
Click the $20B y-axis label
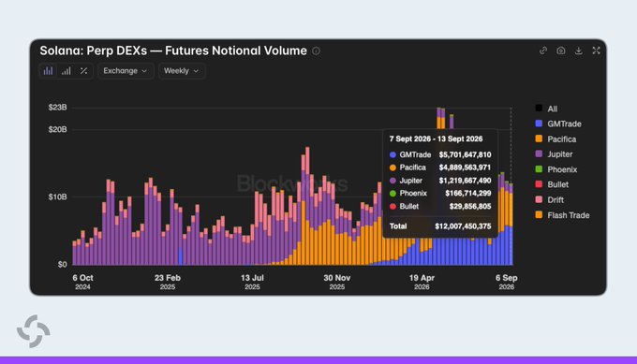tap(57, 129)
